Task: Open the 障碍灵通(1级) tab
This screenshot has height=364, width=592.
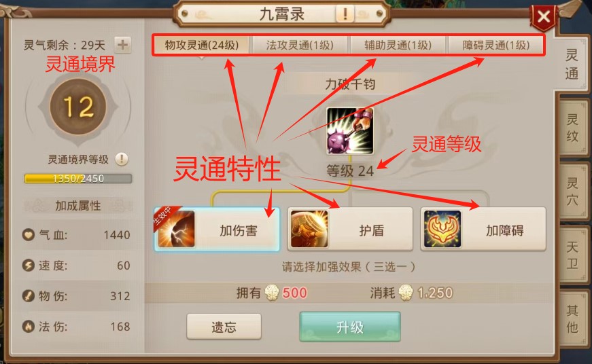Action: [495, 45]
